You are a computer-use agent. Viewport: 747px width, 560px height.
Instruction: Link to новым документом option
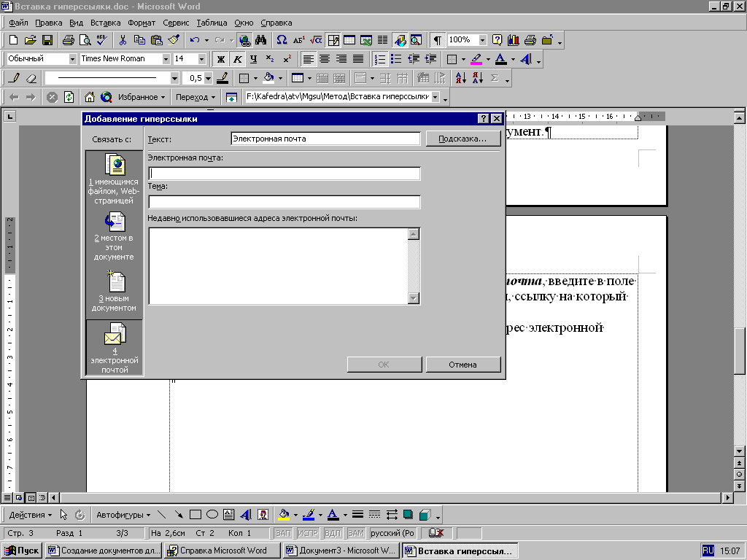coord(114,291)
